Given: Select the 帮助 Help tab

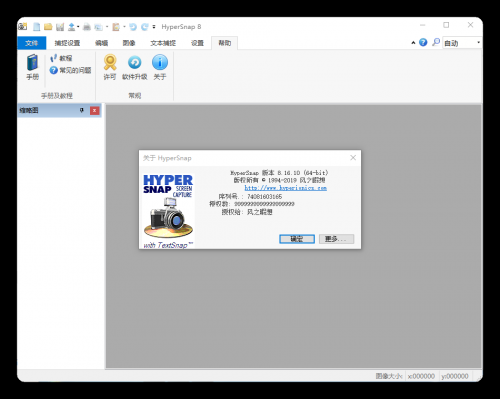Looking at the screenshot, I should coord(225,43).
